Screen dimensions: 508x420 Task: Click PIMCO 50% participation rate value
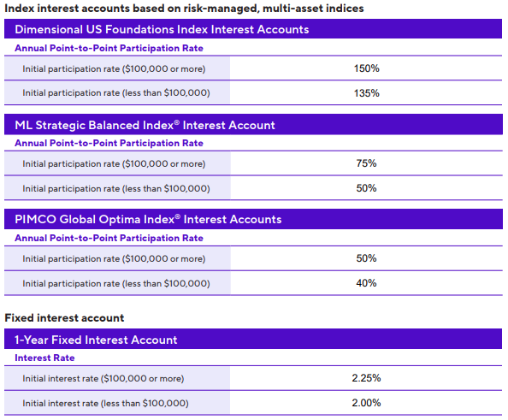(x=366, y=258)
